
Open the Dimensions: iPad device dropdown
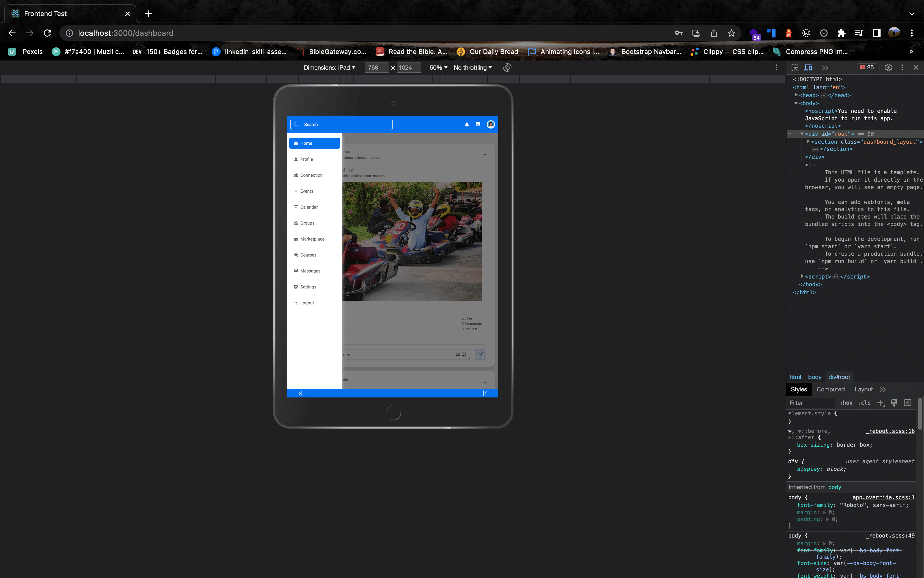pos(329,67)
